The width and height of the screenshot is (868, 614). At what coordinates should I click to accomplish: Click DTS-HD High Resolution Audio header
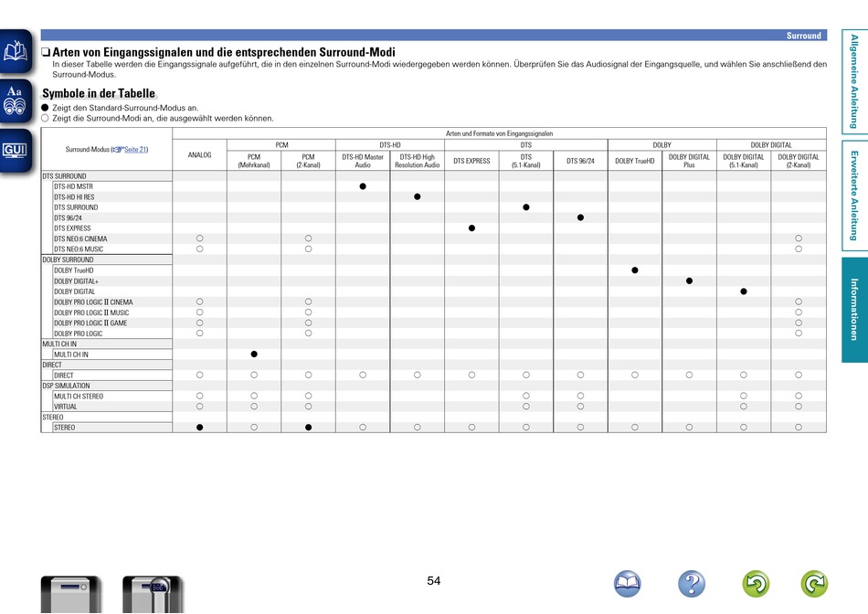point(417,161)
